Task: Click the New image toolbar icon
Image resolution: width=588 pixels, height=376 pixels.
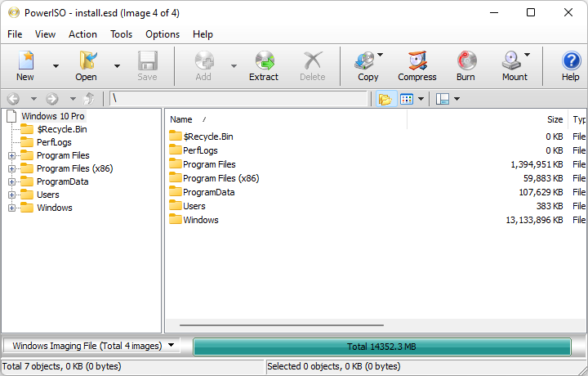Action: [x=25, y=65]
